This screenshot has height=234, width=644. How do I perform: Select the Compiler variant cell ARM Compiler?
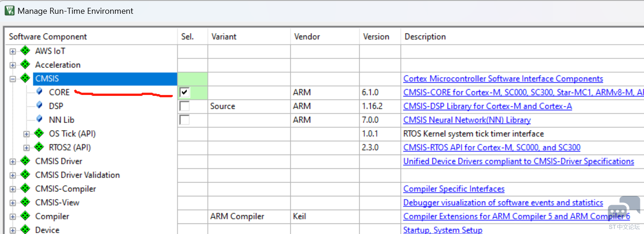(249, 216)
